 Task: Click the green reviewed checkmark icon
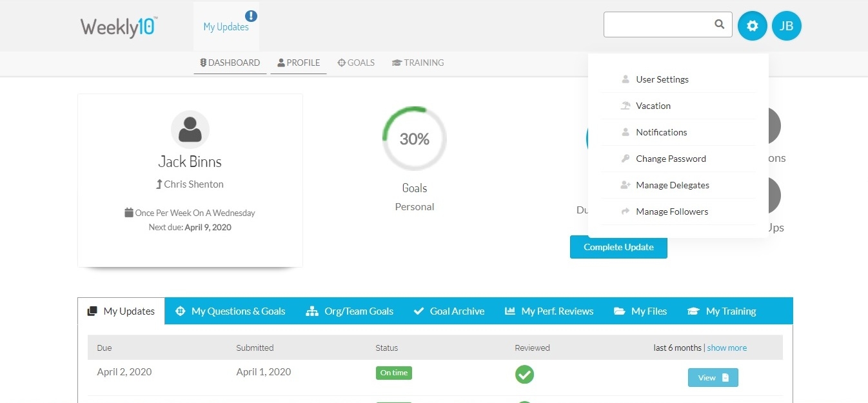pyautogui.click(x=524, y=375)
